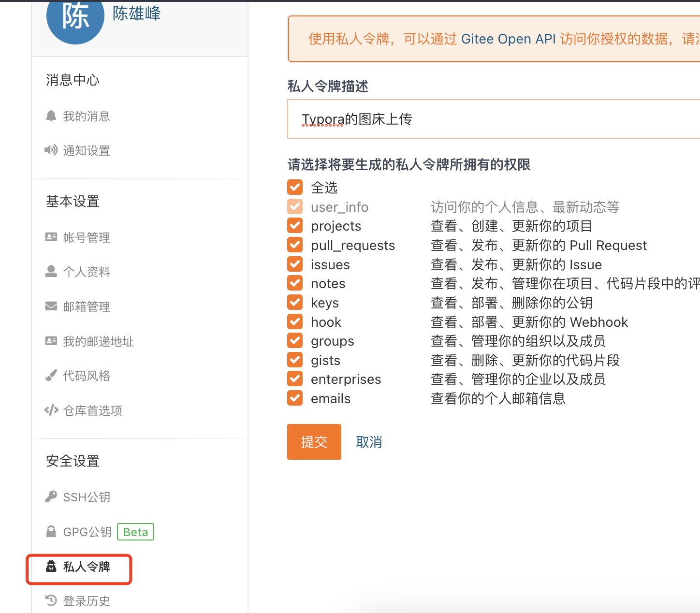The image size is (700, 613).
Task: Click the bell icon beside 我的消息
Action: tap(51, 116)
